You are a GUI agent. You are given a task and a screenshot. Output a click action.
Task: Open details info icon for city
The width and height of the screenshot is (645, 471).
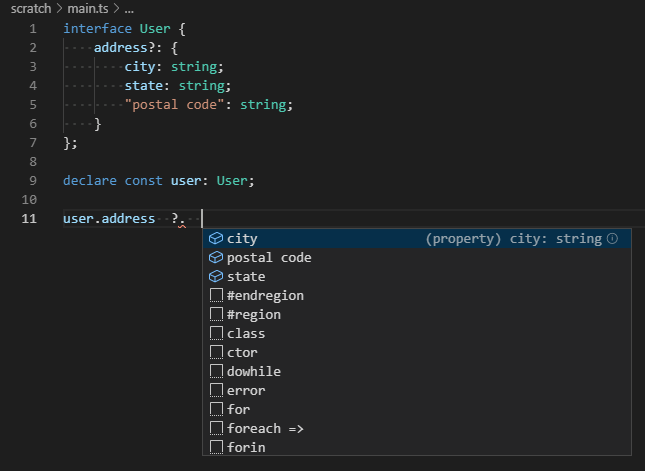(x=612, y=239)
